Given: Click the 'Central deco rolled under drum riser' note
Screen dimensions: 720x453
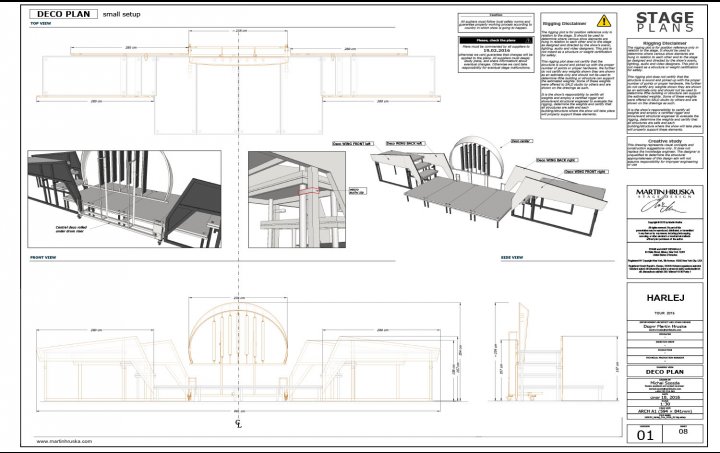Looking at the screenshot, I should click(x=71, y=229).
